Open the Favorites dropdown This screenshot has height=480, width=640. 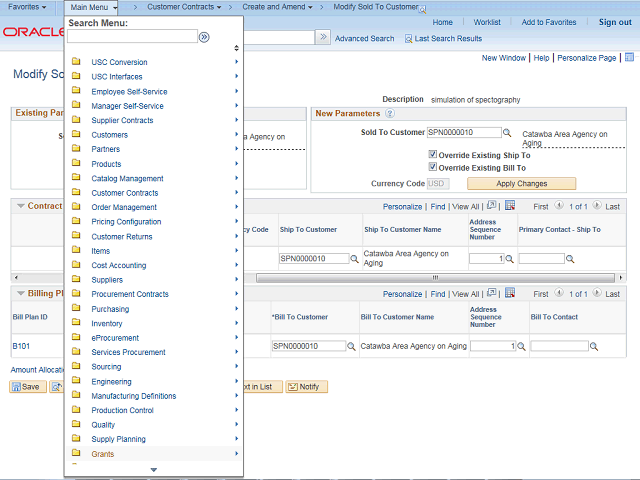[27, 7]
